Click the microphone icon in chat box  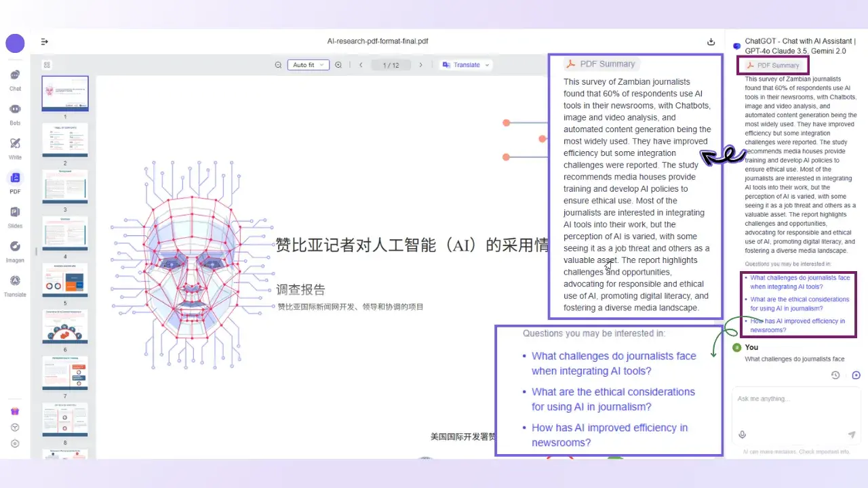743,434
